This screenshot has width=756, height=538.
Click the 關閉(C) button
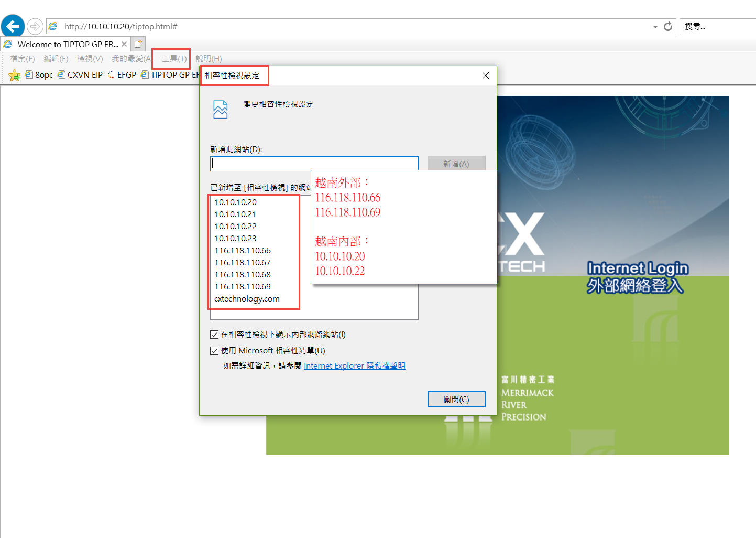456,399
